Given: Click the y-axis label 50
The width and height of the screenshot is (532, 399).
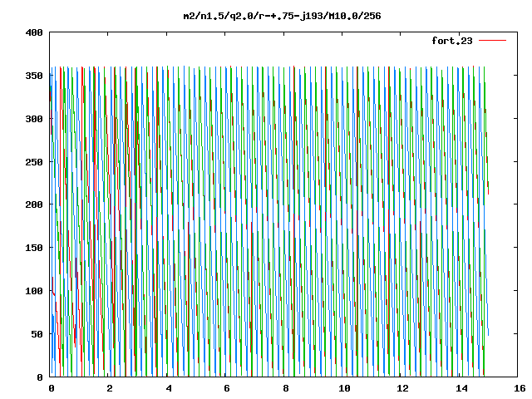Looking at the screenshot, I should coord(37,334).
